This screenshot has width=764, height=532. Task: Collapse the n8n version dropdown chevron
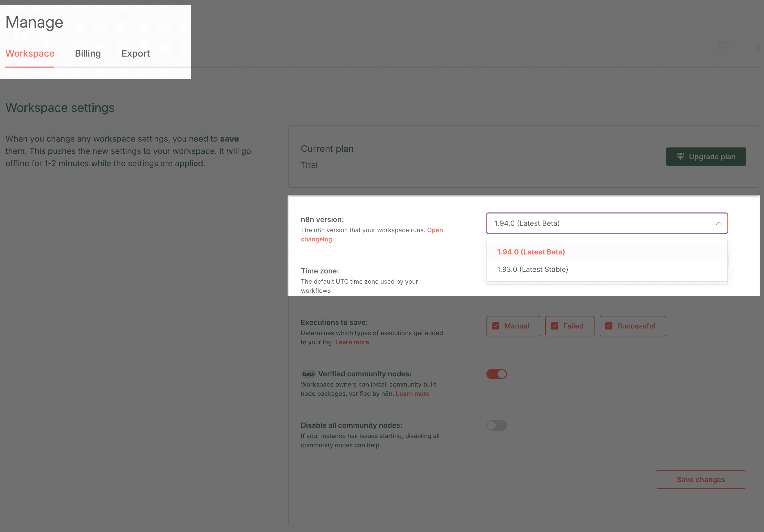(x=718, y=223)
